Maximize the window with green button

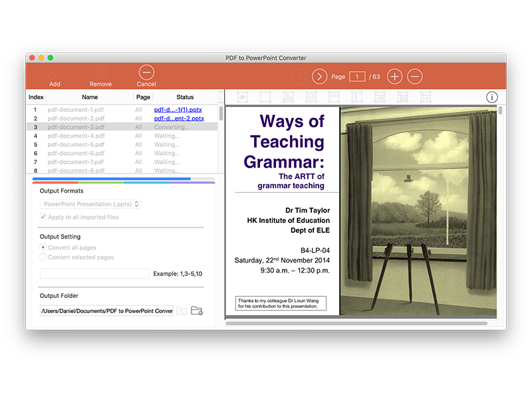(51, 58)
